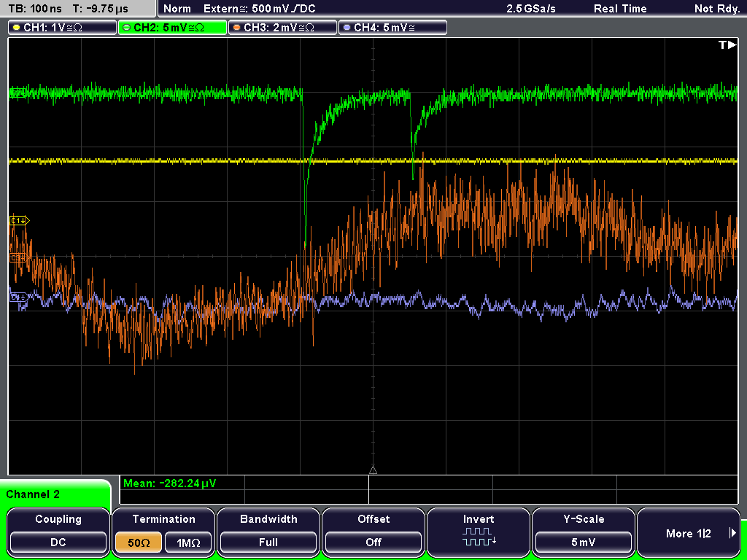Click the Extern 500 mV trigger source
Image resolution: width=747 pixels, height=560 pixels.
click(x=259, y=9)
